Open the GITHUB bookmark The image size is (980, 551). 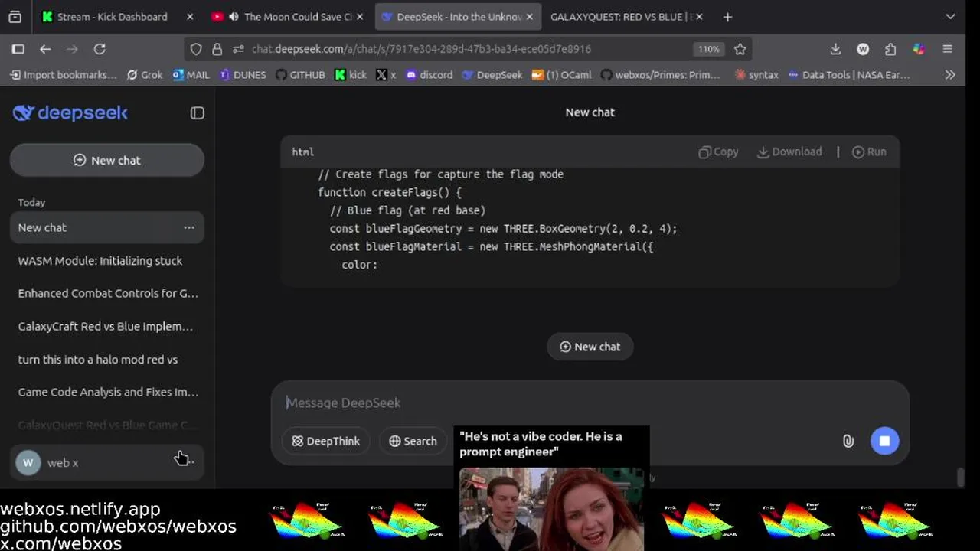[x=300, y=75]
